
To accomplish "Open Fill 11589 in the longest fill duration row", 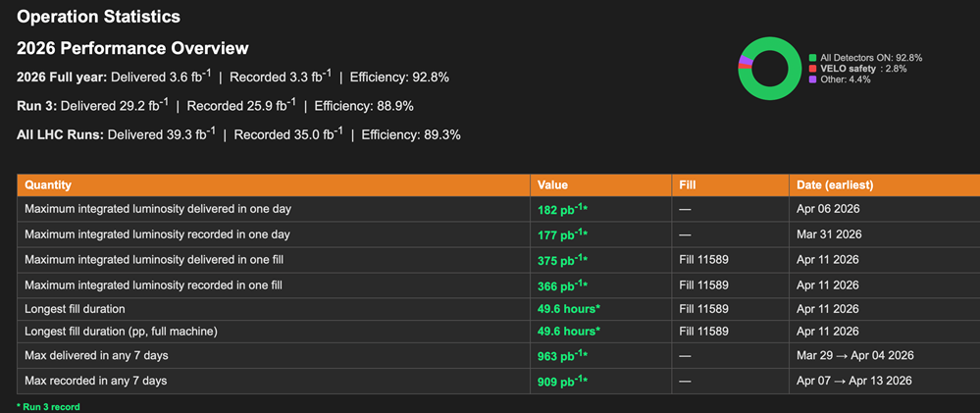I will (703, 307).
